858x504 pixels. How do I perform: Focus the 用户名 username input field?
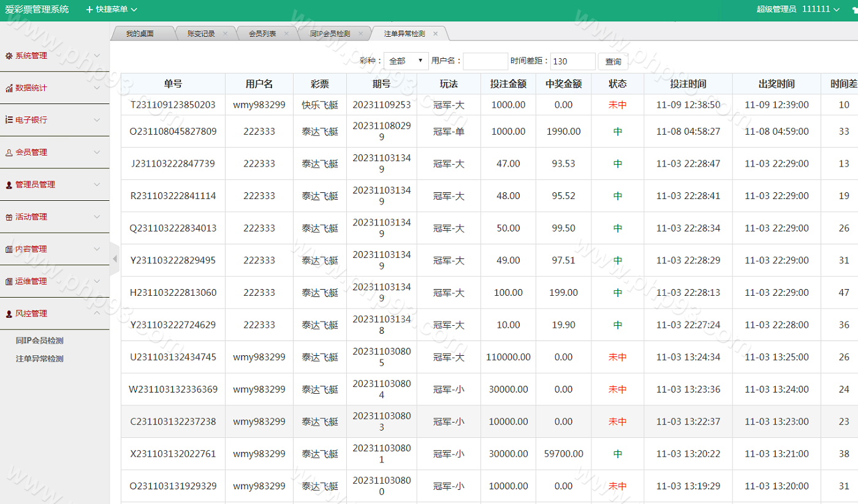[x=485, y=61]
